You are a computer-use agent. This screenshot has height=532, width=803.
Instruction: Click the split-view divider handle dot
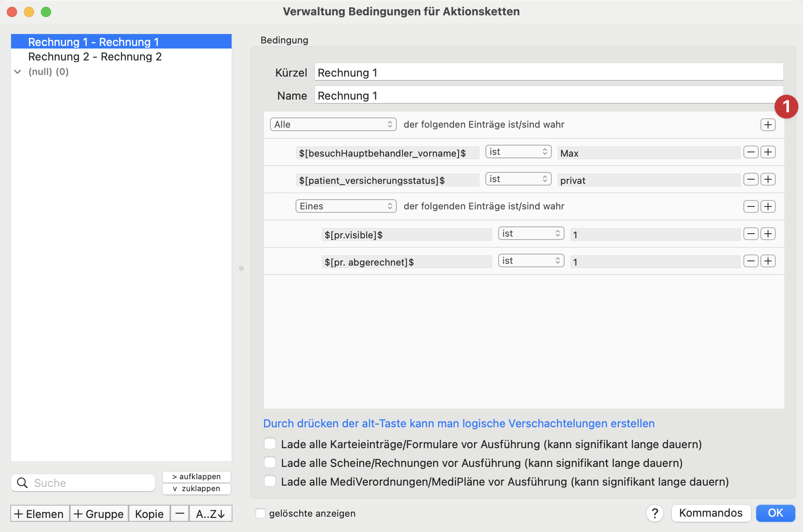point(241,269)
